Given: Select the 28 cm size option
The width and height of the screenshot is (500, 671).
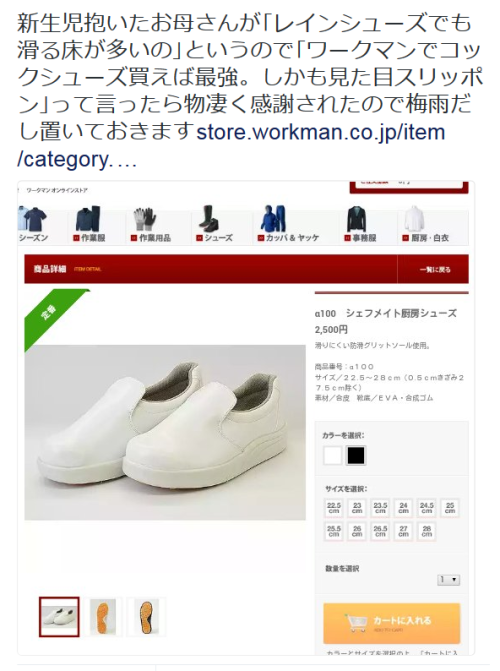Looking at the screenshot, I should 426,531.
